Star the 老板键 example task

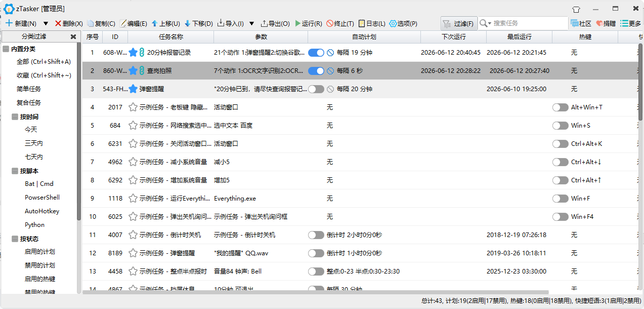133,107
